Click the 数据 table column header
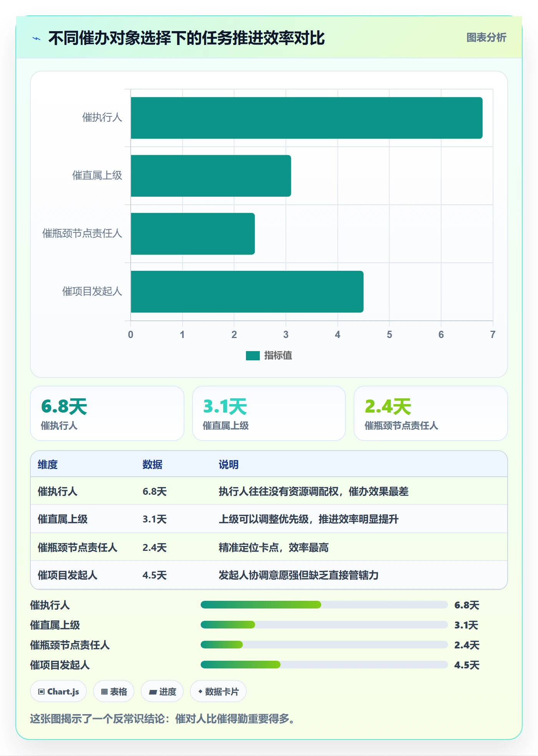Screen dimensions: 538x756 [153, 464]
